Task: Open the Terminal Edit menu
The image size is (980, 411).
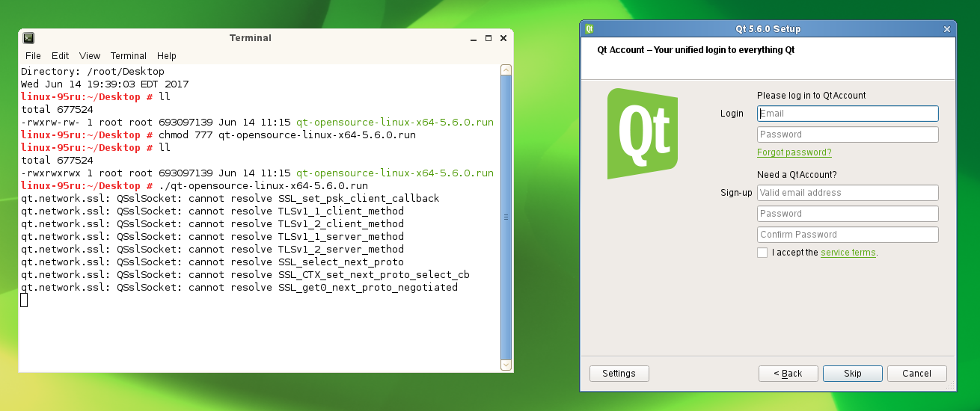Action: pyautogui.click(x=60, y=56)
